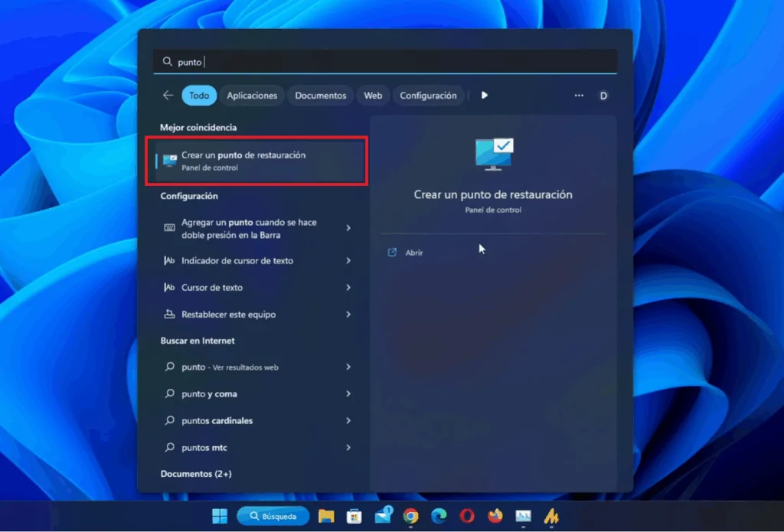Click the Abrir open-external icon
Viewport: 784px width, 532px height.
(393, 253)
